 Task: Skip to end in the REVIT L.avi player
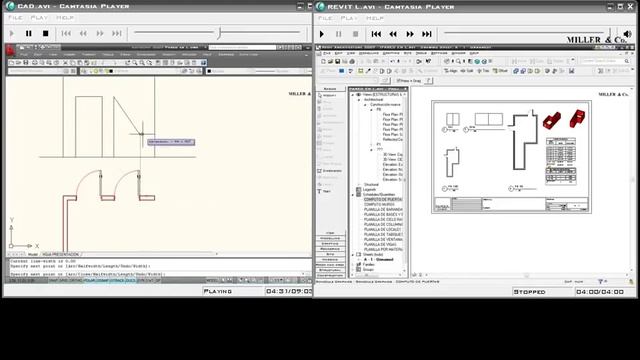pyautogui.click(x=427, y=34)
